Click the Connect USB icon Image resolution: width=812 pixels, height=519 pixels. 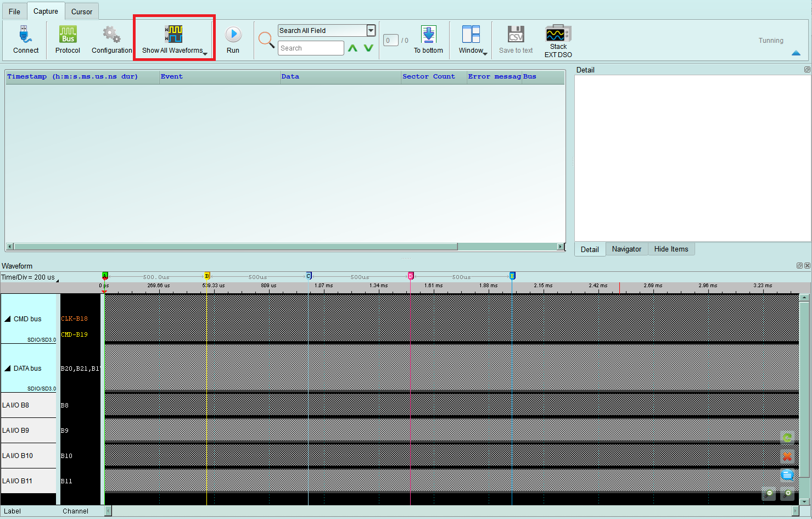(26, 35)
